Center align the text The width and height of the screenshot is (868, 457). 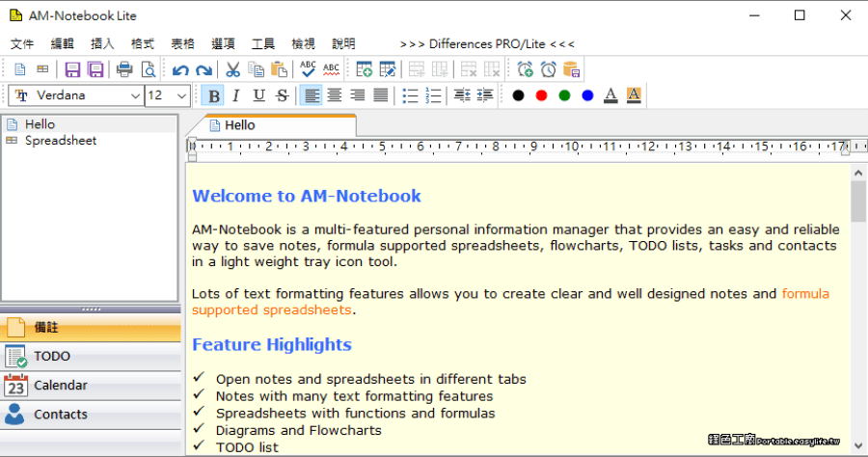click(335, 95)
